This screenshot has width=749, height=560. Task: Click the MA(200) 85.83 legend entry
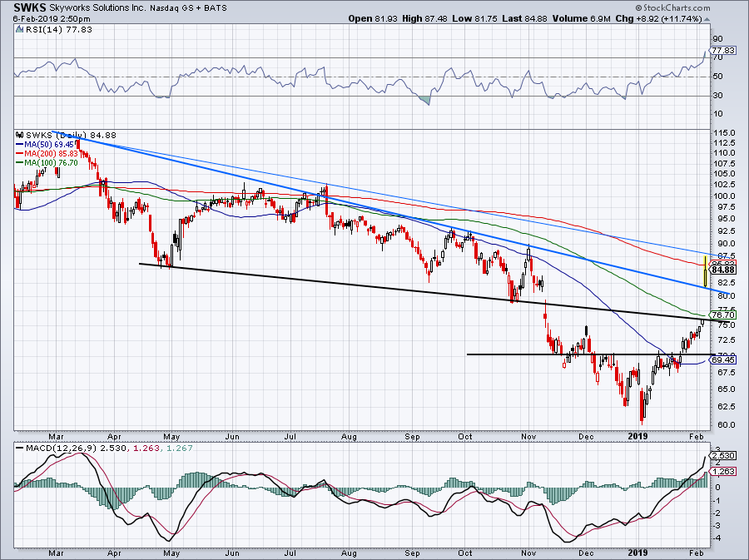[47, 153]
